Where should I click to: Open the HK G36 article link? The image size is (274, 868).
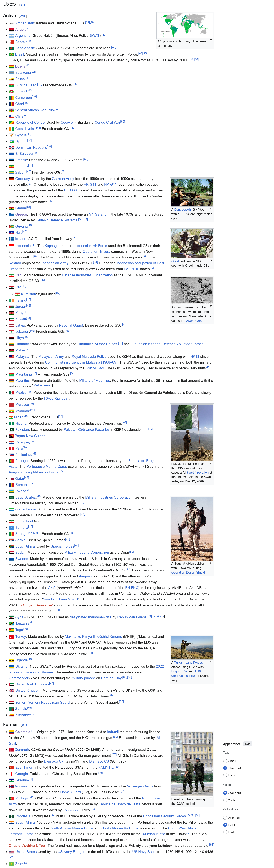tap(70, 190)
